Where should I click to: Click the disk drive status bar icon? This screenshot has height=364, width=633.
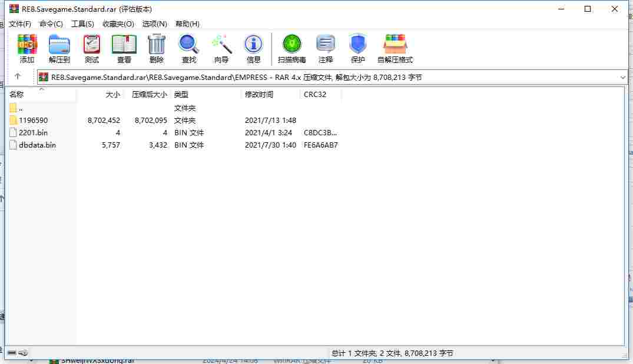click(x=12, y=353)
